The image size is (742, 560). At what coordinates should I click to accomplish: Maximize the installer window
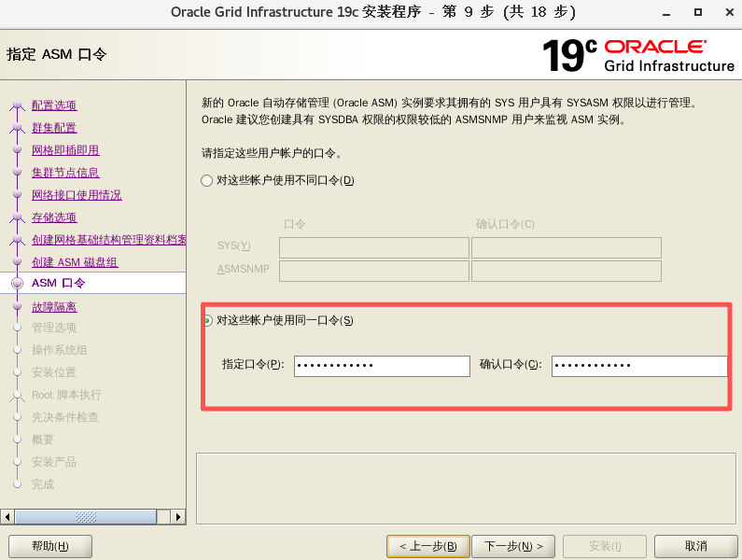pos(698,12)
